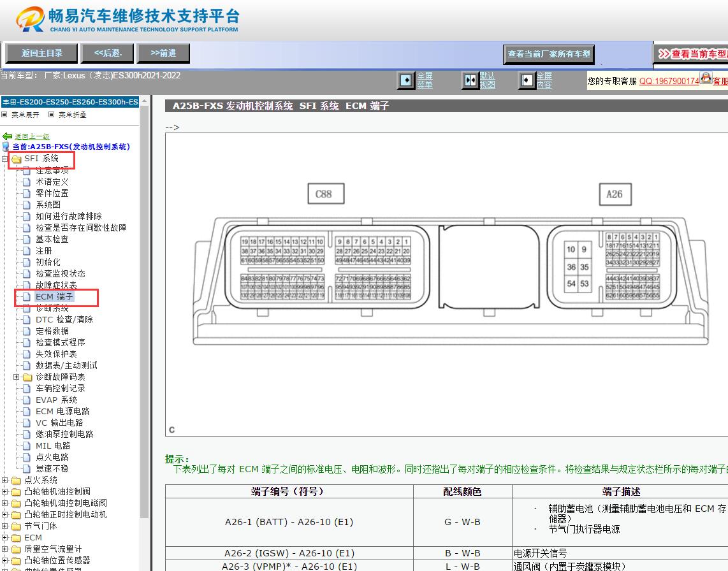The height and width of the screenshot is (571, 728).
Task: Click the 返回上一级 link
Action: pos(32,136)
